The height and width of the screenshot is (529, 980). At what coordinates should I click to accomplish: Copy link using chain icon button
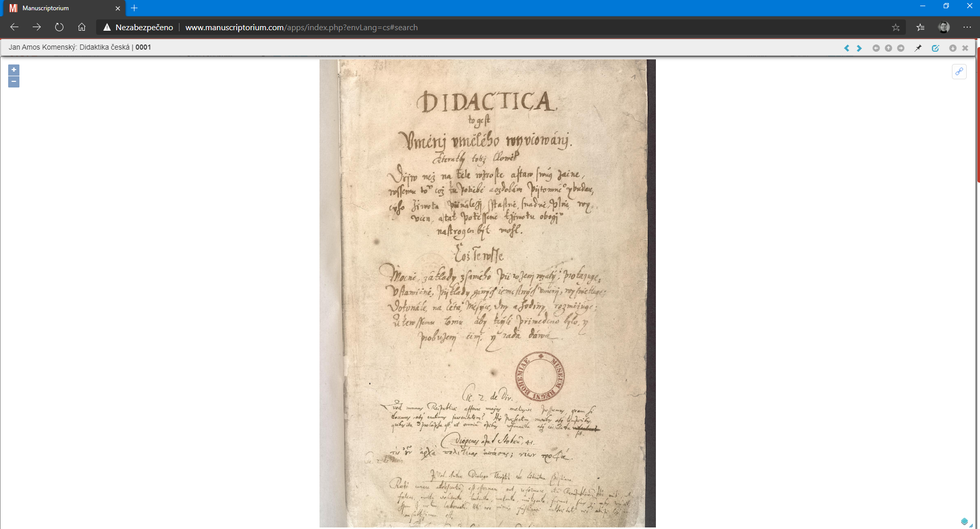(x=959, y=72)
